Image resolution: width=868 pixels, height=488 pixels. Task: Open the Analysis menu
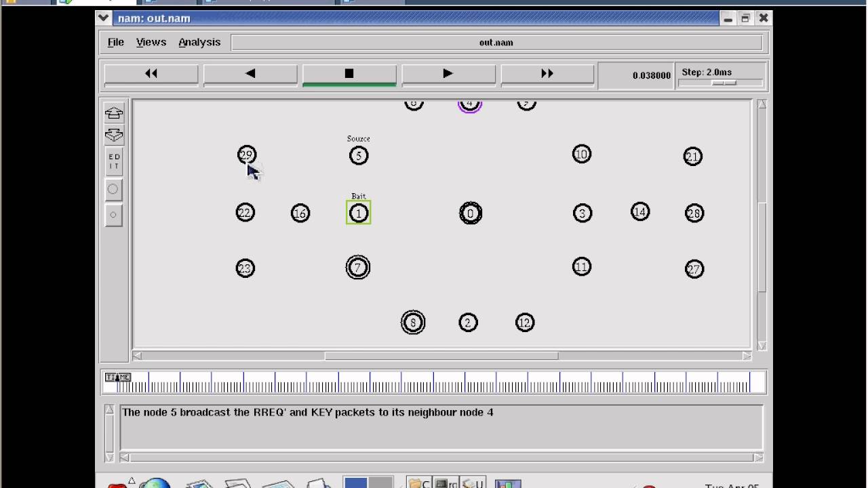click(x=199, y=42)
